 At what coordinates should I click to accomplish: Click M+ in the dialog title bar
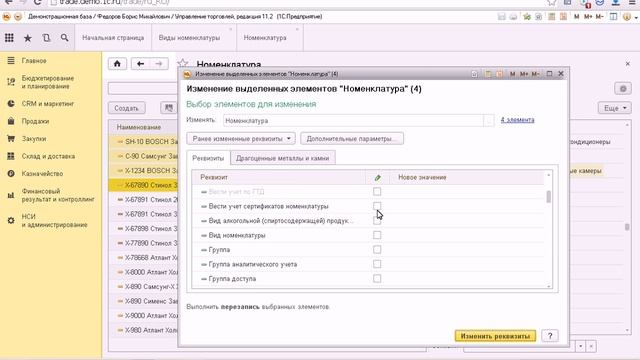(524, 74)
